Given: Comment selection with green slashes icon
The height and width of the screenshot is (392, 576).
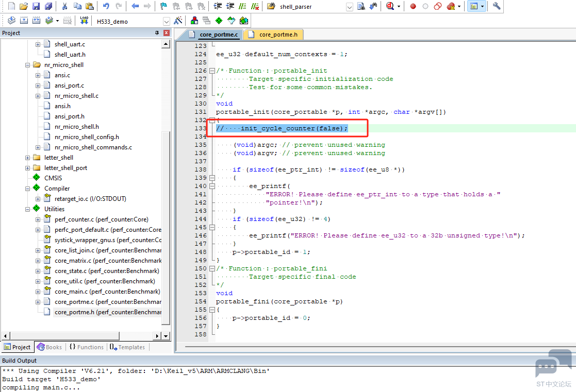Looking at the screenshot, I should [x=242, y=6].
